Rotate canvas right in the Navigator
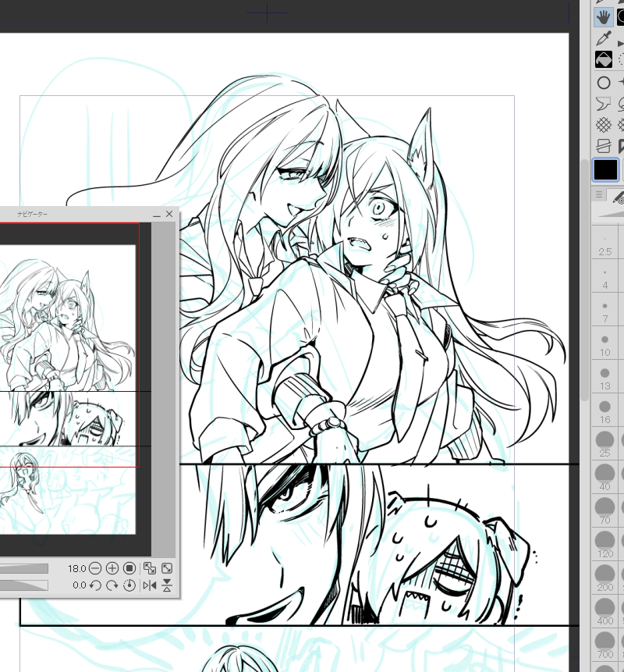This screenshot has width=624, height=672. (112, 585)
